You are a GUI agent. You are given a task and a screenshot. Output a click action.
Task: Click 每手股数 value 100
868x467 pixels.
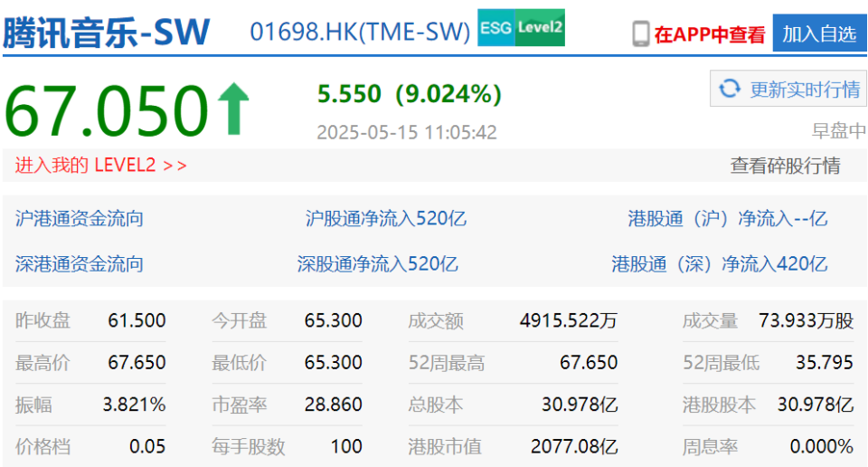click(x=346, y=446)
